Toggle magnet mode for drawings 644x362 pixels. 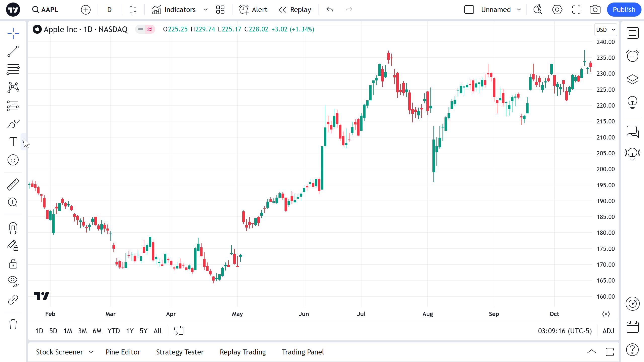tap(13, 228)
